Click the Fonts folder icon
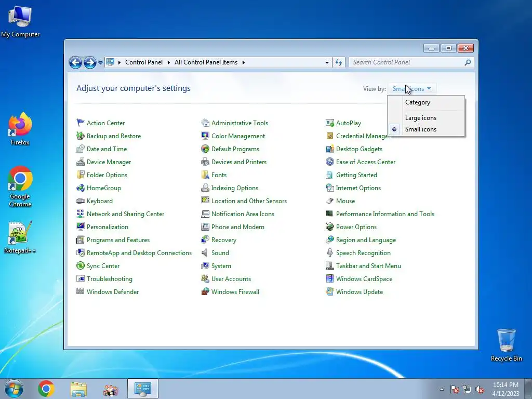This screenshot has width=532, height=399. point(205,175)
